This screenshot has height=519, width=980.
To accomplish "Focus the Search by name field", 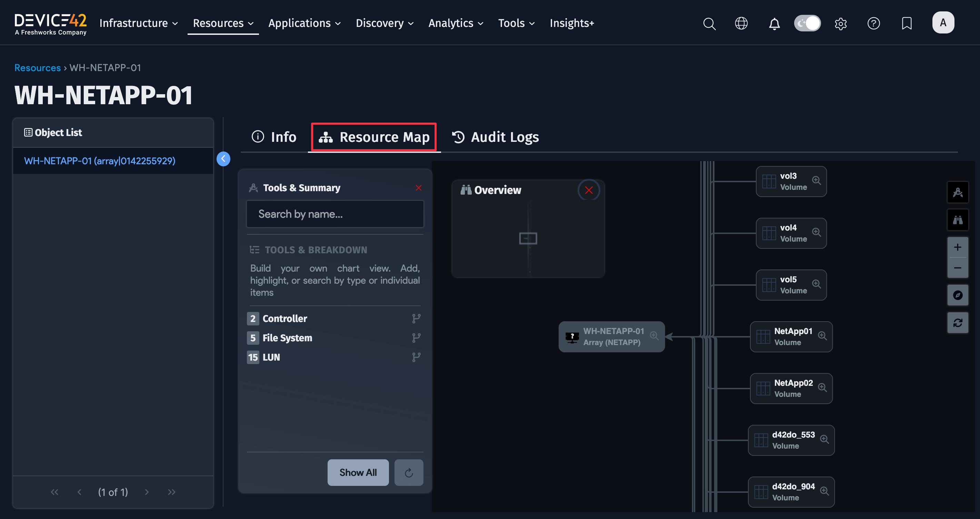I will pyautogui.click(x=335, y=214).
